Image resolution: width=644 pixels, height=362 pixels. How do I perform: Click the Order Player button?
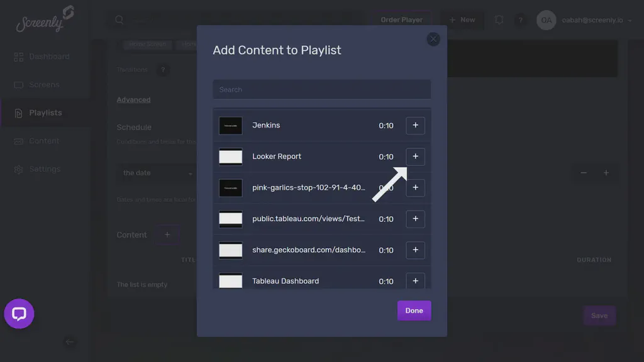[x=401, y=19]
